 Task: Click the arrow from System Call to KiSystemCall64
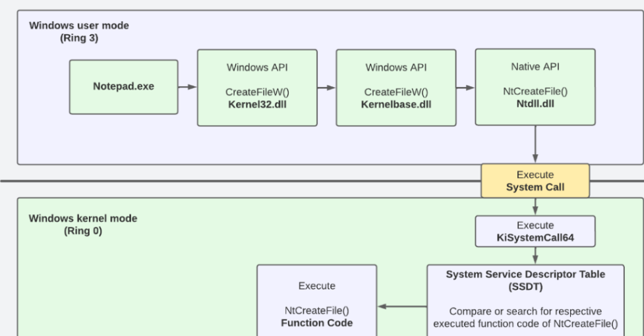coord(535,207)
